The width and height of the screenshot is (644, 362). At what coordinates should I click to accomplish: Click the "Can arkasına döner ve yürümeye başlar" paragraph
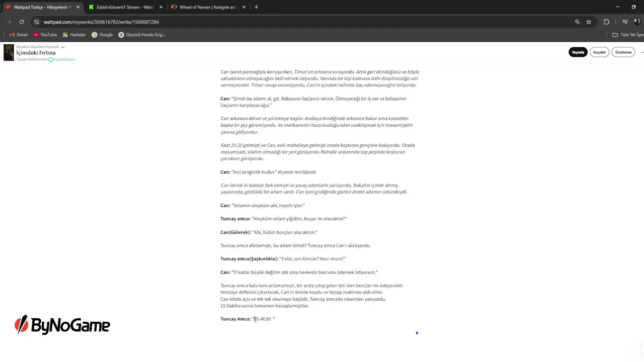click(316, 125)
